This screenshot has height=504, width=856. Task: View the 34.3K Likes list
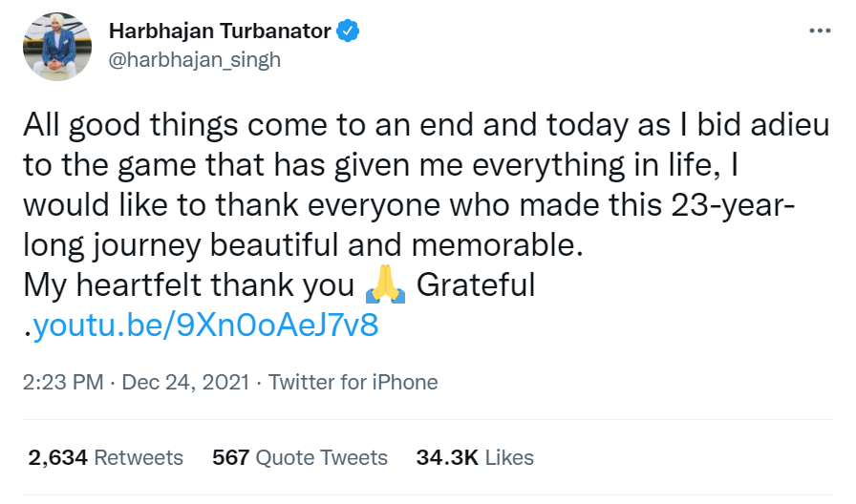coord(475,457)
